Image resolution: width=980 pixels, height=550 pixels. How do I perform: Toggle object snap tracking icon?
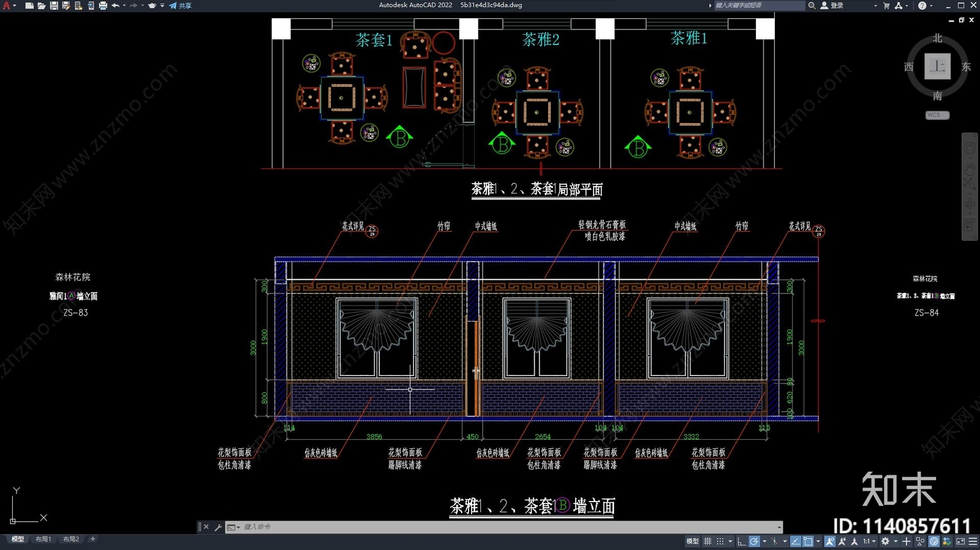pos(796,541)
